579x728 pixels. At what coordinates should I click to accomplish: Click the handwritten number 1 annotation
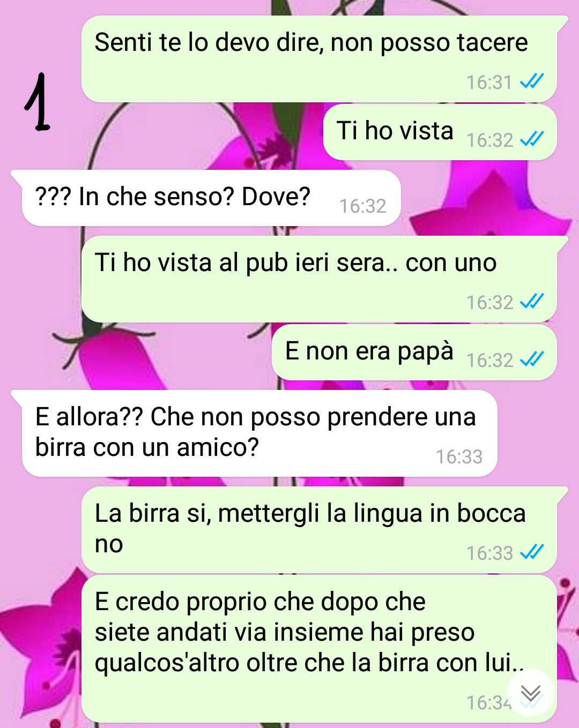[38, 102]
